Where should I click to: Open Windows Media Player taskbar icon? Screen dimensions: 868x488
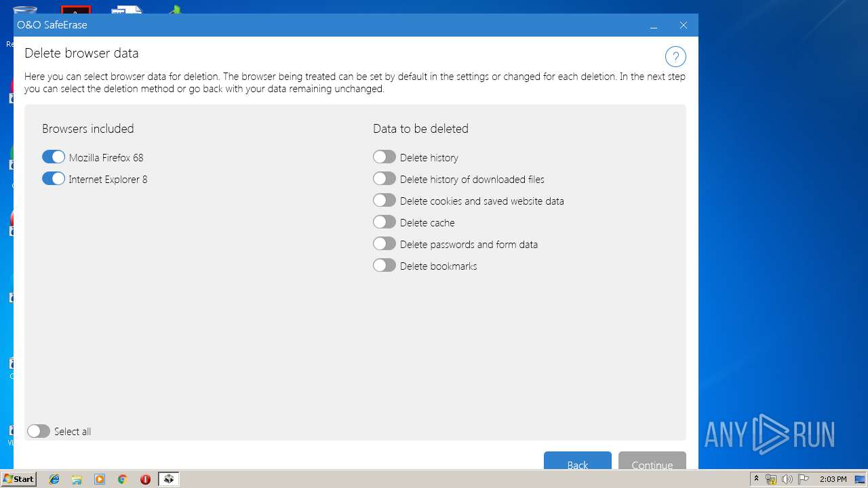100,479
